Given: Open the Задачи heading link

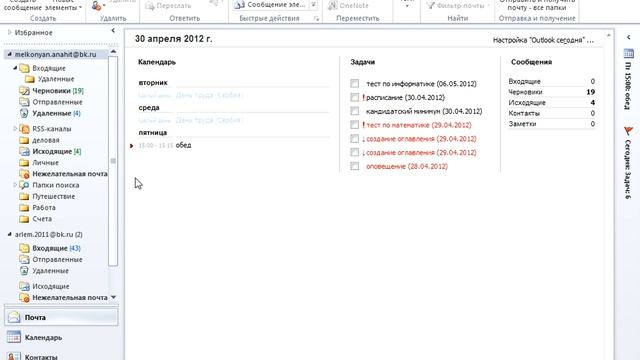Looking at the screenshot, I should (x=362, y=62).
